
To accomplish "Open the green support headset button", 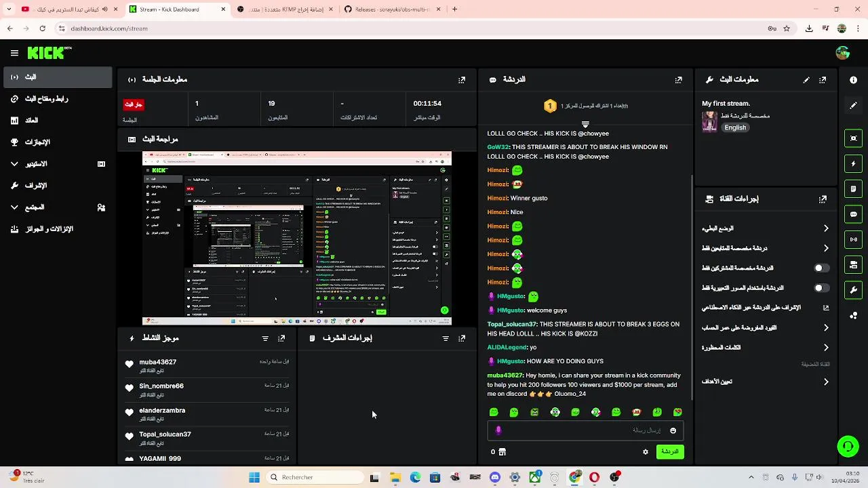I will [848, 446].
